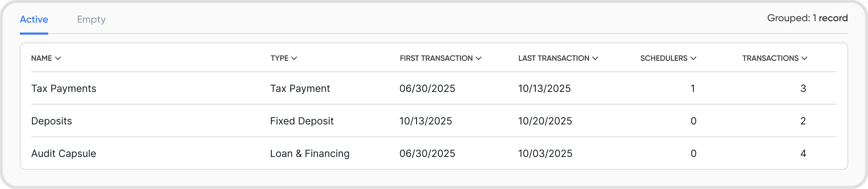
Task: Click the 10/20/2025 last transaction date
Action: (545, 121)
